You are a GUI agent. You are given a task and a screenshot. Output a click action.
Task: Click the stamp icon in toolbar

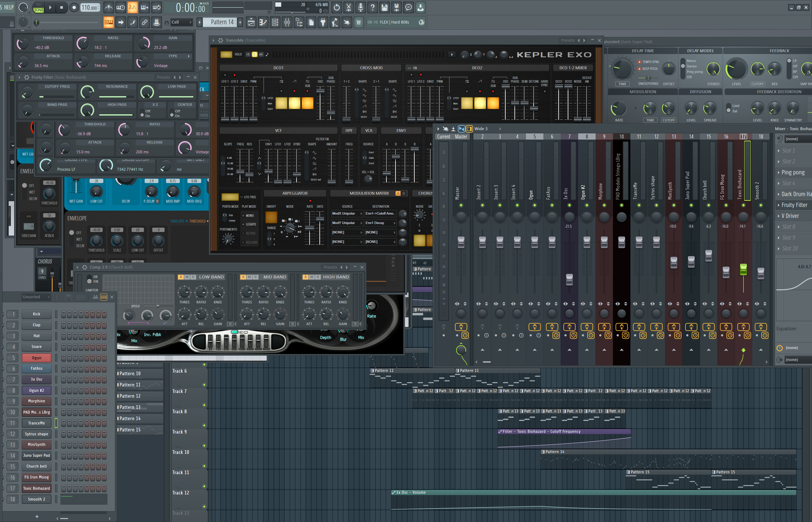pyautogui.click(x=156, y=22)
